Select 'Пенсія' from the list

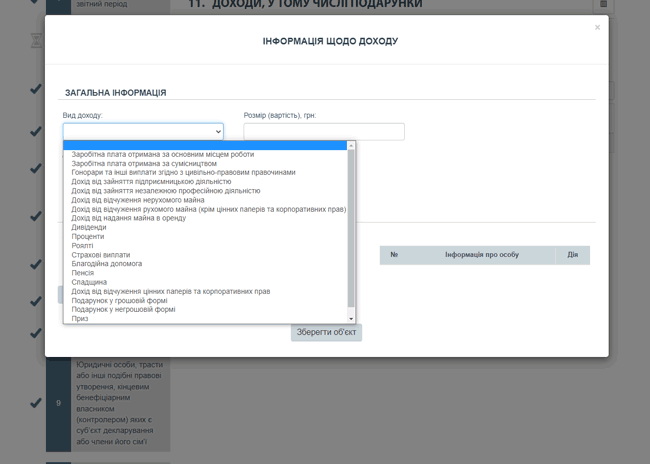(84, 273)
